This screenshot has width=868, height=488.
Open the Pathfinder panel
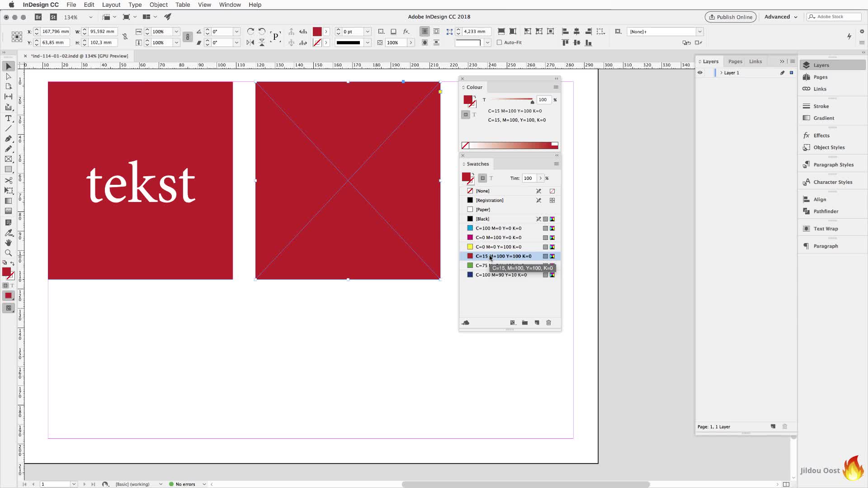(826, 211)
